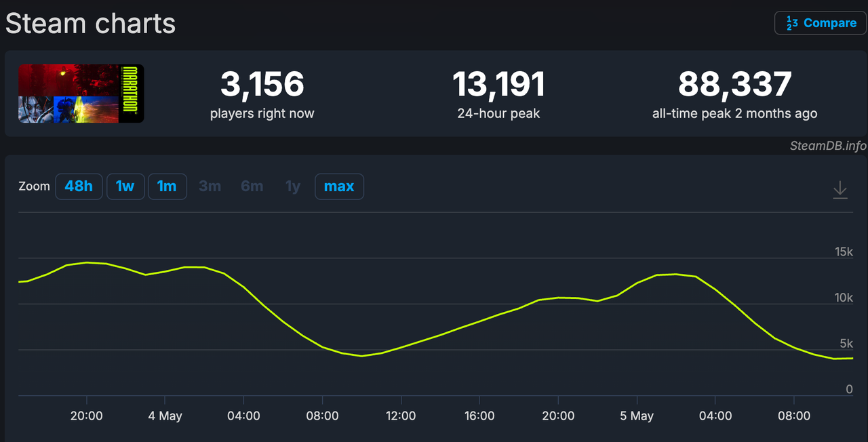Set chart zoom to max
The height and width of the screenshot is (442, 868).
[339, 186]
